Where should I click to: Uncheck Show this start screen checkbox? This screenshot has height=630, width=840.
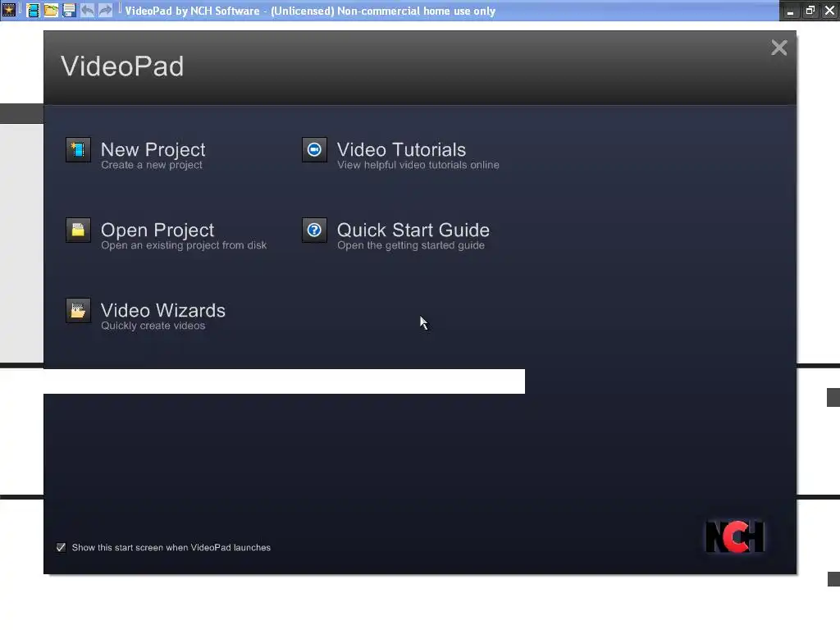coord(61,547)
